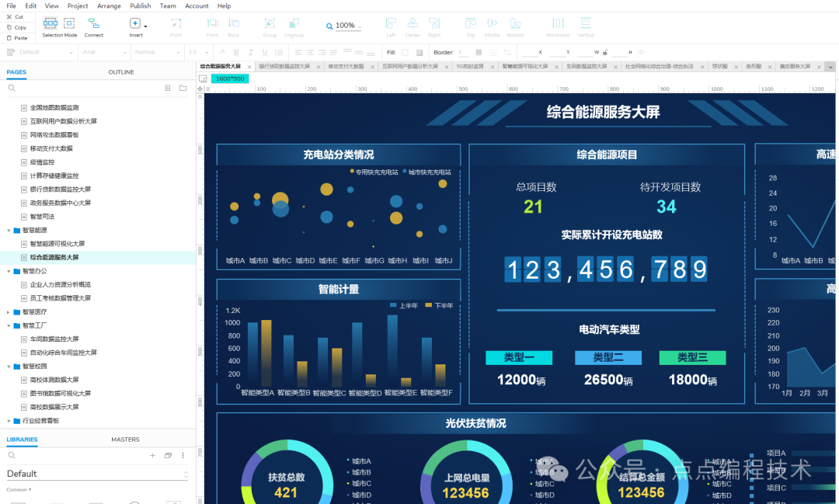Align Top toolbar icon
Image resolution: width=839 pixels, height=504 pixels.
tap(470, 23)
